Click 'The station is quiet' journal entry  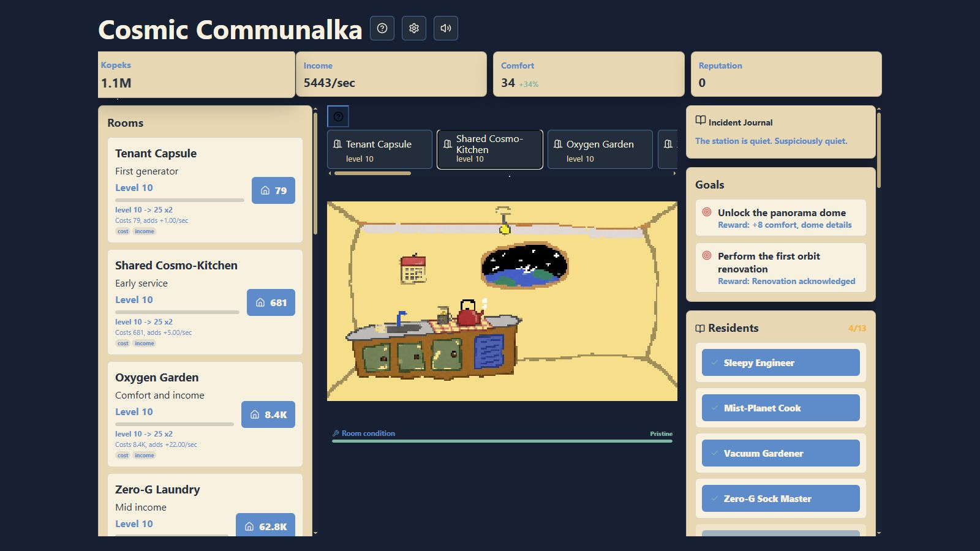pyautogui.click(x=771, y=141)
